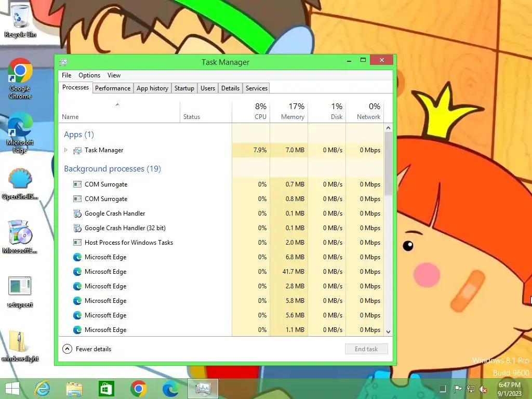This screenshot has width=532, height=399.
Task: Sort by the Status column header
Action: click(206, 112)
